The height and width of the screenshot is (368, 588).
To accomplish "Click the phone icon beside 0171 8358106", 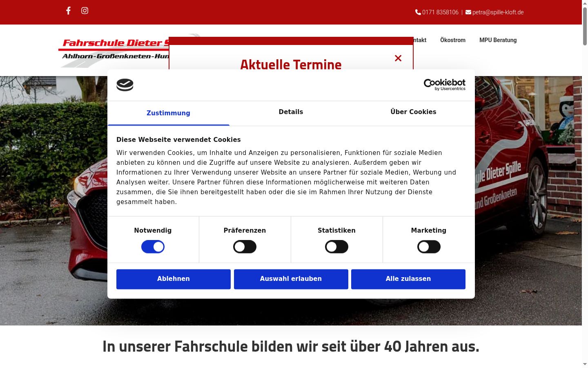I will [x=418, y=12].
